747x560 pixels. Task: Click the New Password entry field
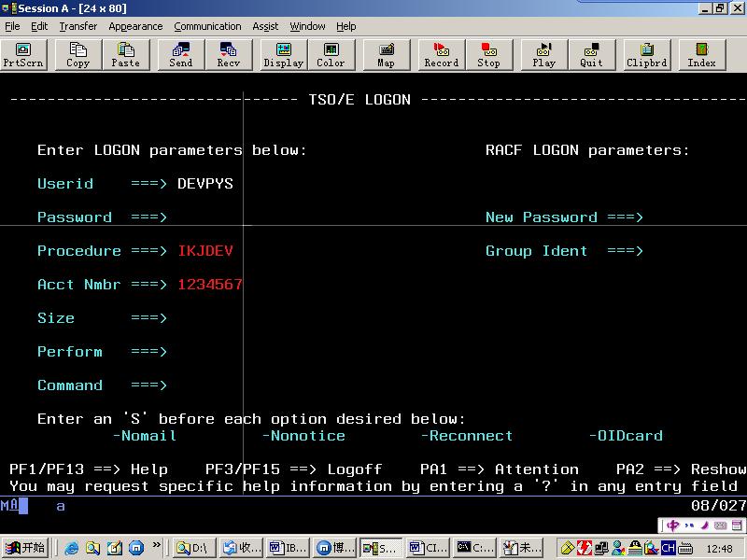(x=691, y=217)
